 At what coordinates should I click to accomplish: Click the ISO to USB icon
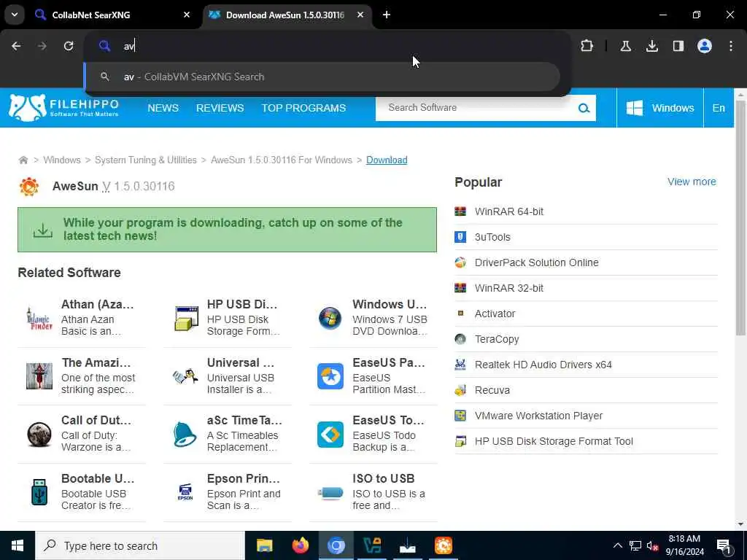click(x=330, y=492)
